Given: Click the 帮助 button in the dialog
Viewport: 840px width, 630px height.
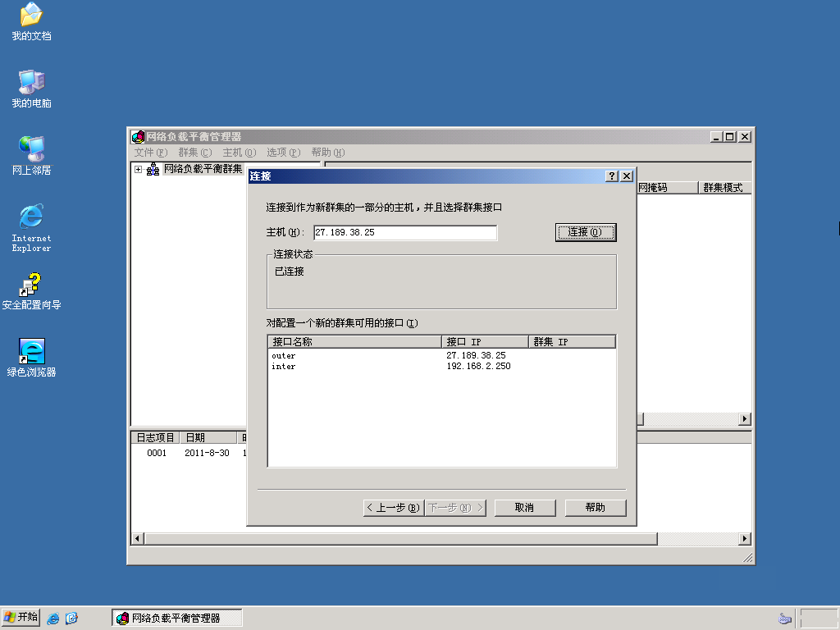Looking at the screenshot, I should [596, 507].
